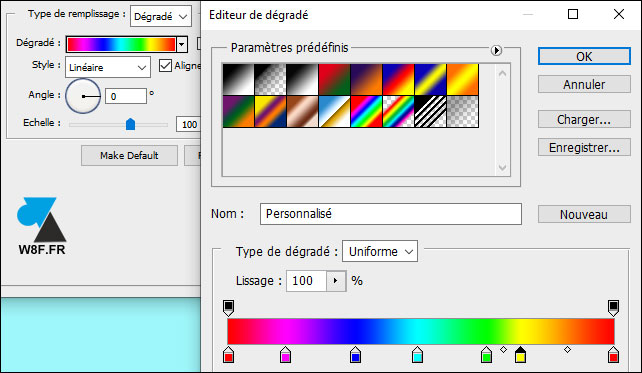Image resolution: width=642 pixels, height=373 pixels.
Task: Select the chrome gradient preset
Action: (x=335, y=112)
